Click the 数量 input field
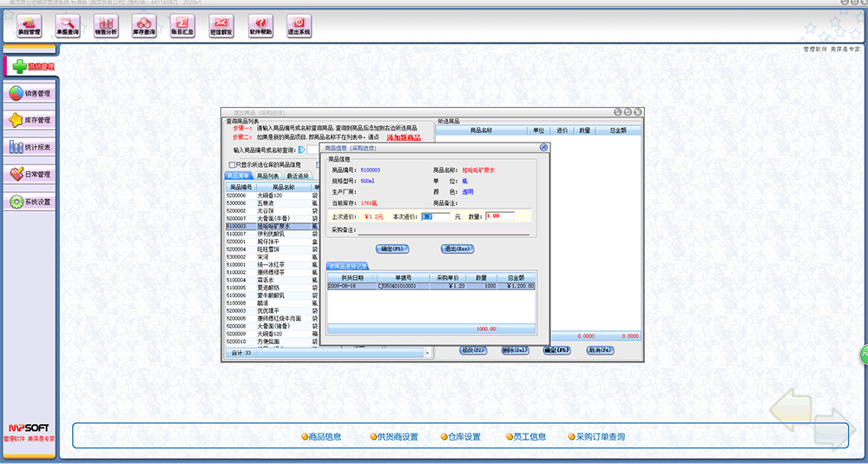This screenshot has height=464, width=868. point(500,215)
